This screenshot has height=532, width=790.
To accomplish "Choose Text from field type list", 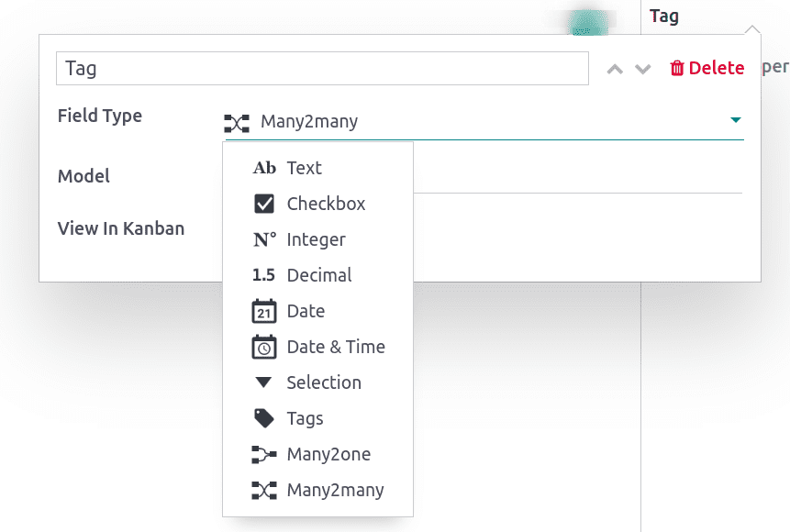I will (x=305, y=168).
